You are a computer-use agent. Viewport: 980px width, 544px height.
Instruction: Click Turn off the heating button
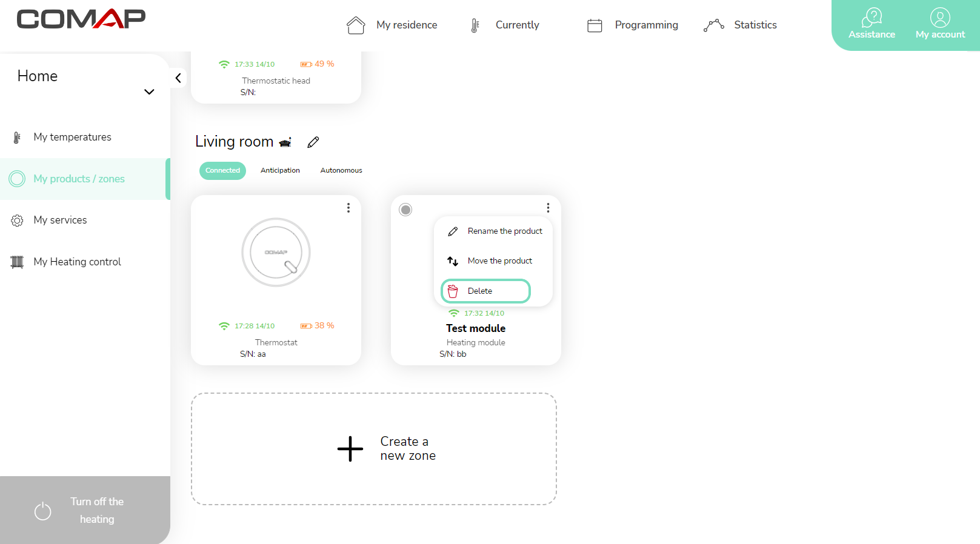(x=85, y=510)
